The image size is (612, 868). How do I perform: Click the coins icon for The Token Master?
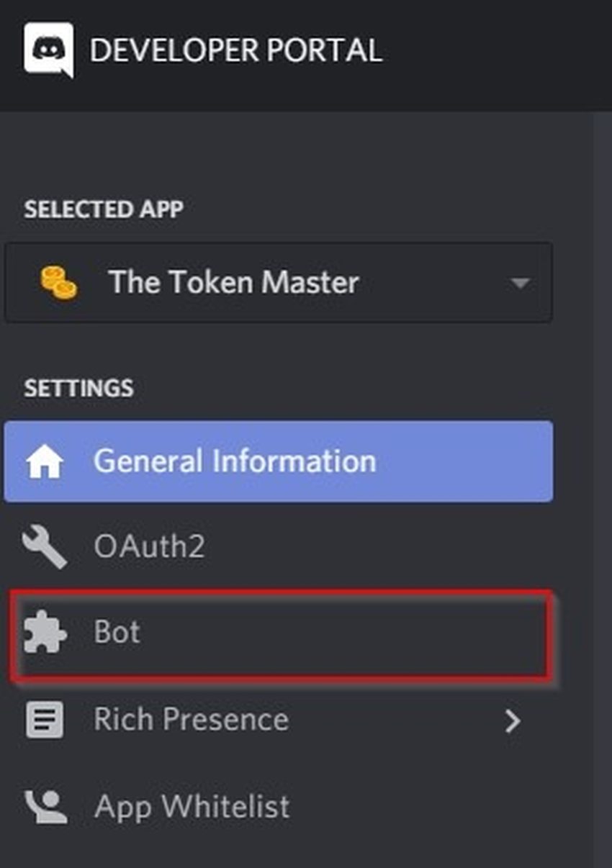pos(59,281)
